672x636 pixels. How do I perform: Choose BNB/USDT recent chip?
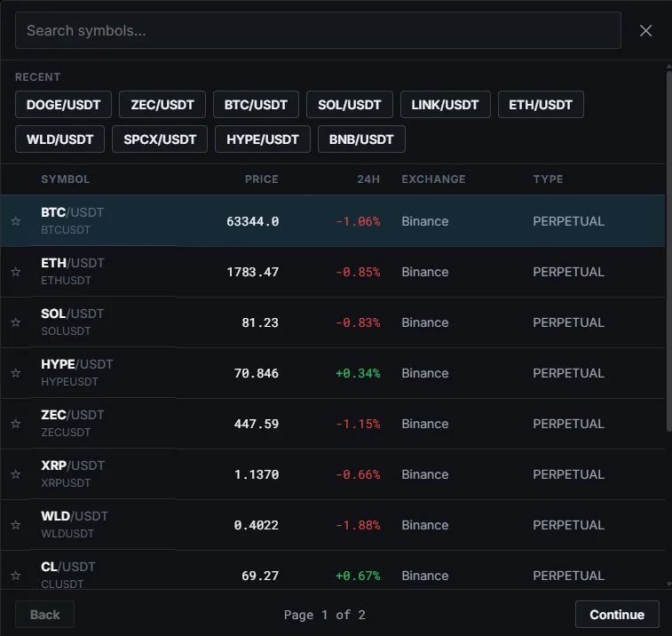coord(361,139)
